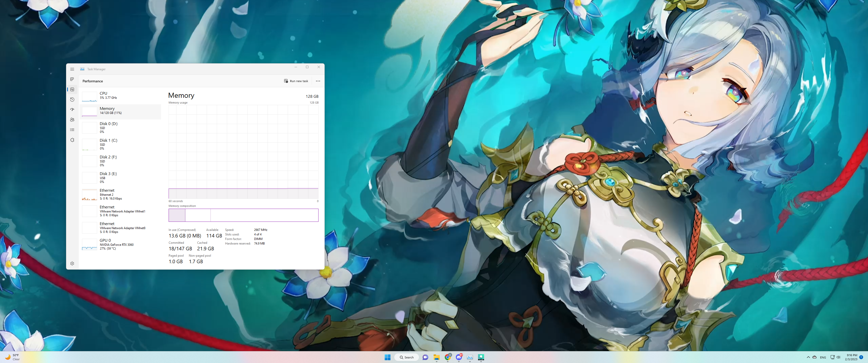Click the "13.6 GB (0 MB)" in-use value
The height and width of the screenshot is (363, 868).
pyautogui.click(x=185, y=236)
